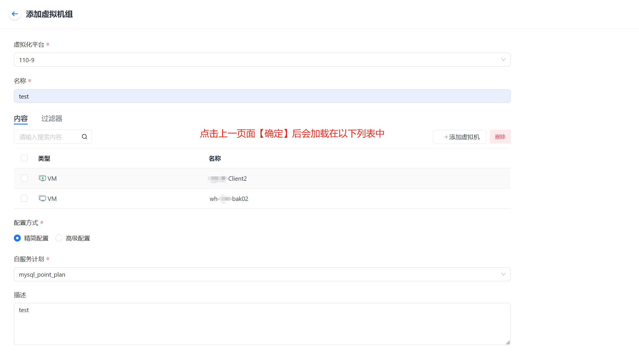The image size is (639, 364).
Task: Click the self-service plan chevron arrow
Action: (503, 274)
